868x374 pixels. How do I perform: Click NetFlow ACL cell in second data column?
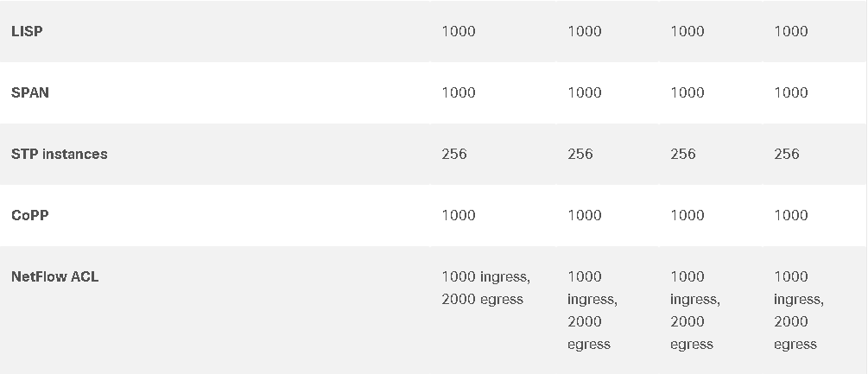pos(592,310)
